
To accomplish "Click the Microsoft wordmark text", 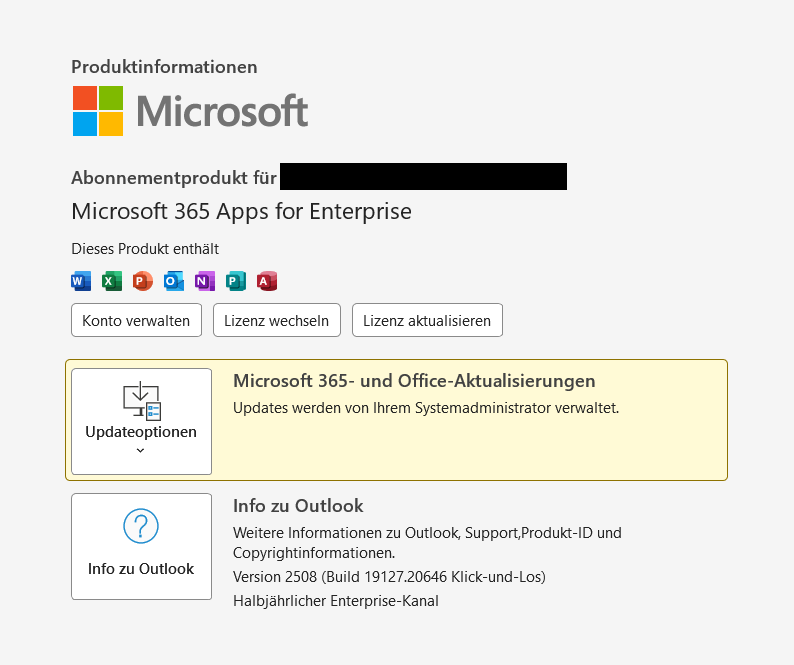I will (222, 111).
